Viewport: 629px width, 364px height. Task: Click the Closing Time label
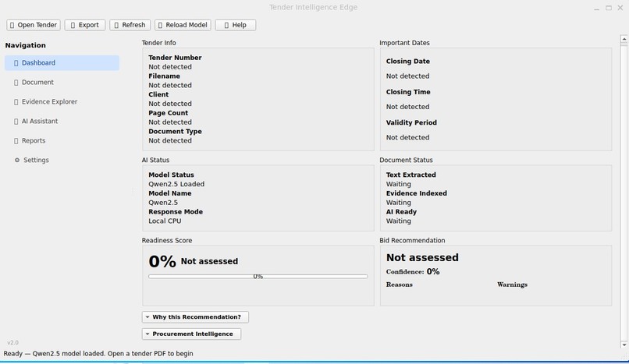(x=408, y=92)
